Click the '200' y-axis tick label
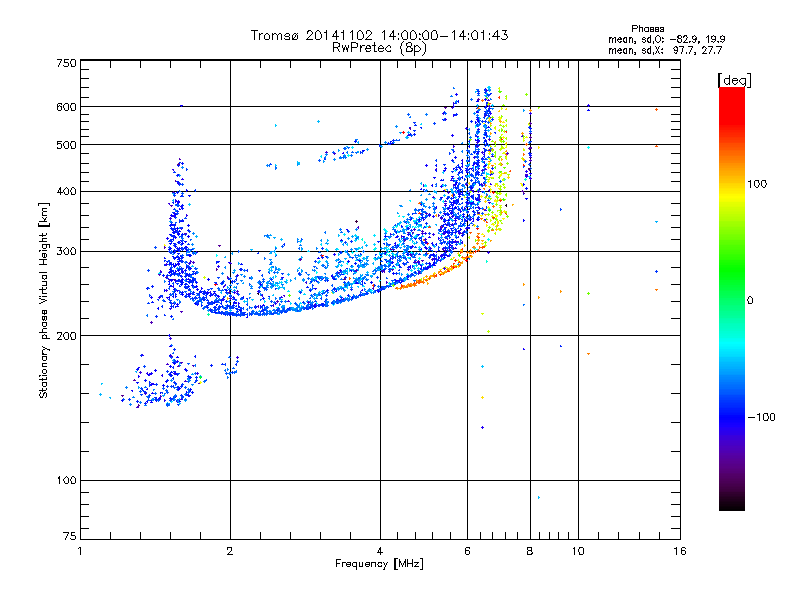This screenshot has height=600, width=800. (x=66, y=335)
